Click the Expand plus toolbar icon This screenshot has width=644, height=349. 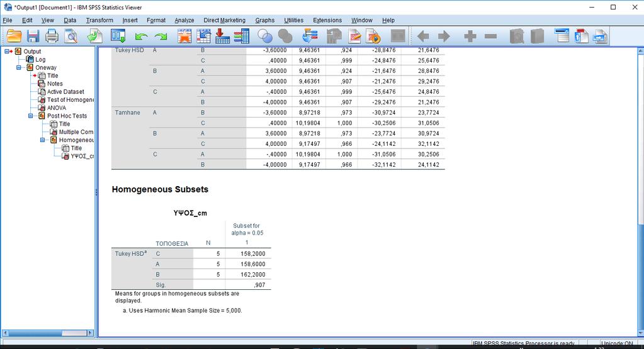(470, 36)
